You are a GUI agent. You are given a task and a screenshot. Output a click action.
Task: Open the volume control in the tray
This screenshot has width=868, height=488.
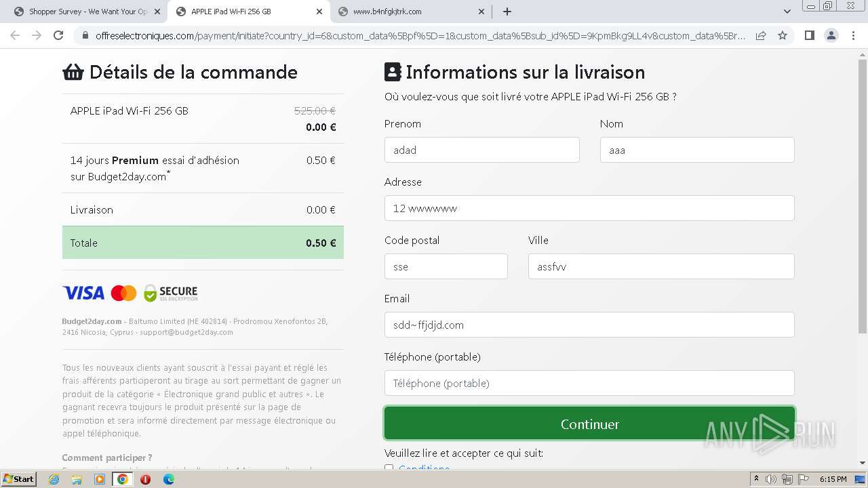(771, 479)
